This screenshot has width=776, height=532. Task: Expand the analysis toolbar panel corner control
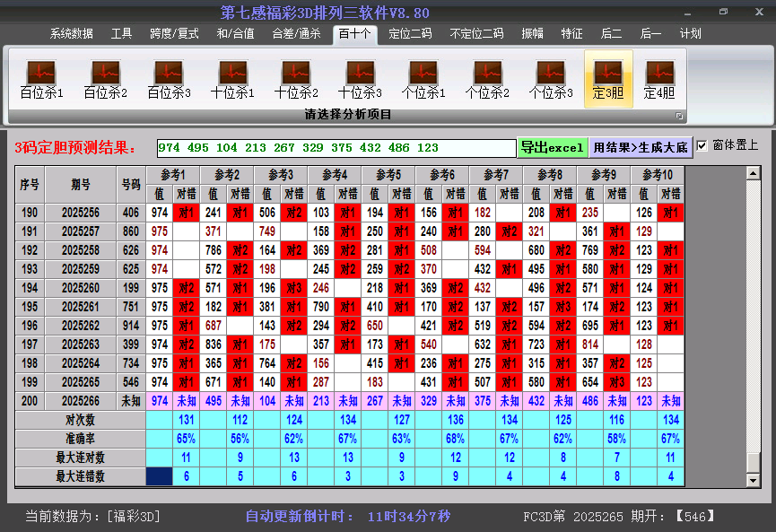679,115
